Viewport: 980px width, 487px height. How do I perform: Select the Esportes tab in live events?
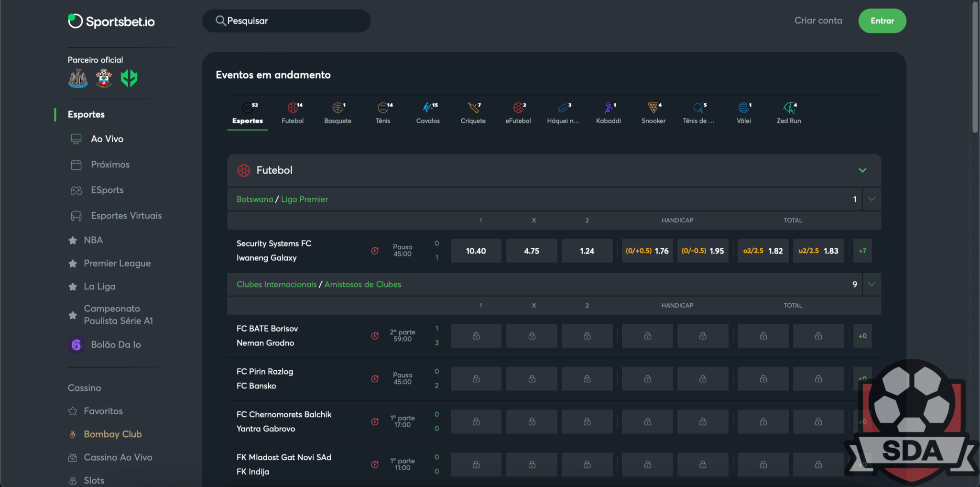pyautogui.click(x=248, y=114)
